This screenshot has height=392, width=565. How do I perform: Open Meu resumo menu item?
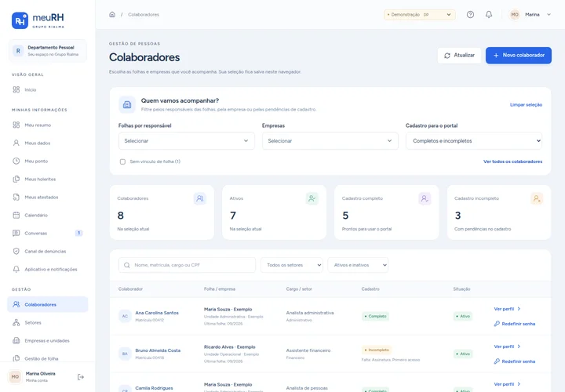[x=48, y=125]
